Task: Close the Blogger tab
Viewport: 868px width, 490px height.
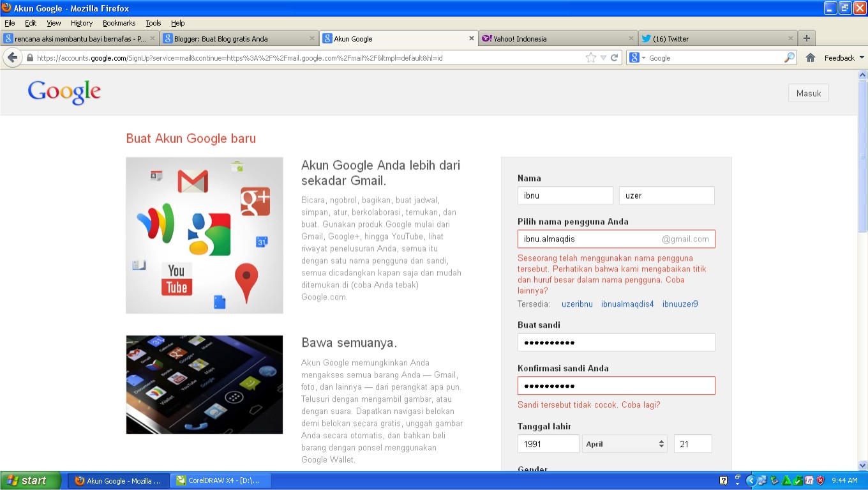Action: click(312, 38)
